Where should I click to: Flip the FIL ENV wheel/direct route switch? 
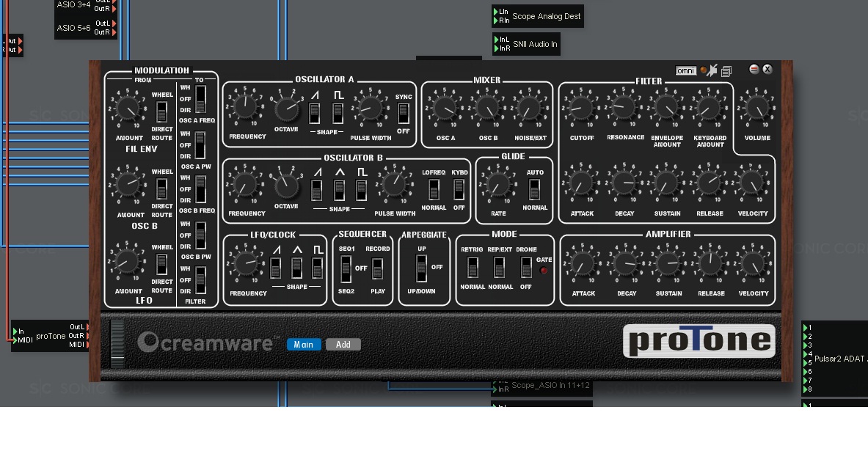161,112
